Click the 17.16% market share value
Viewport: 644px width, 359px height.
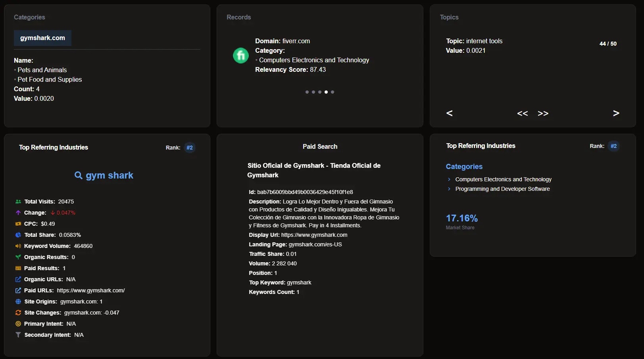click(462, 218)
